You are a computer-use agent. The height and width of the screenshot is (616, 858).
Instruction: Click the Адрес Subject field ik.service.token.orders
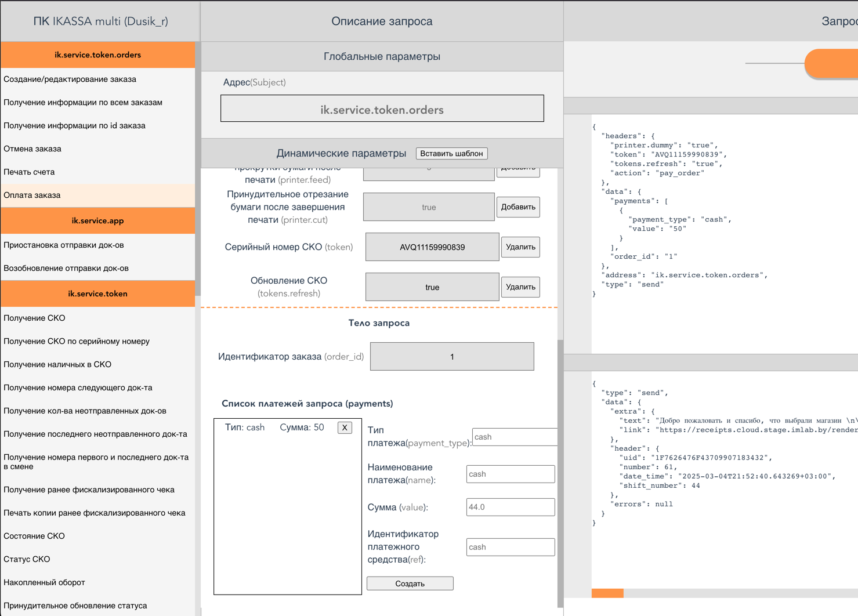click(382, 109)
